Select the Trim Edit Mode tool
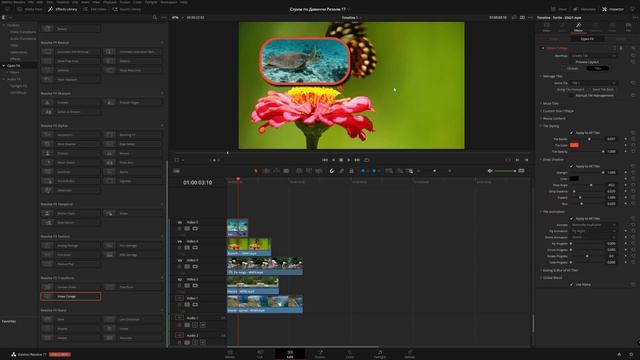 (x=266, y=171)
